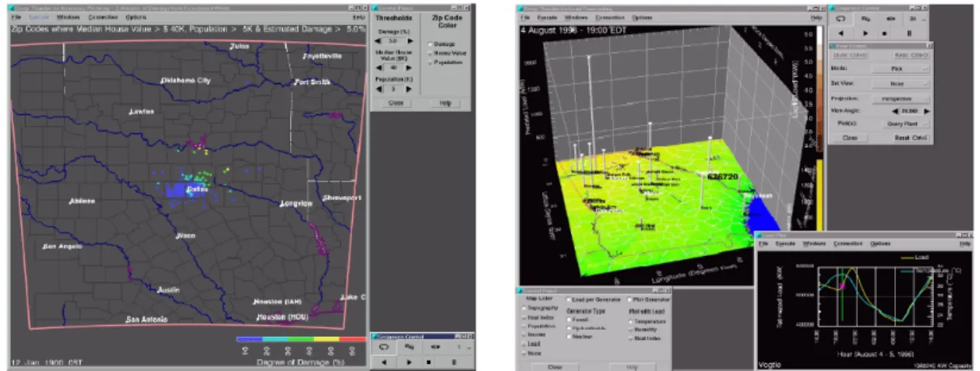This screenshot has width=980, height=371.
Task: Increase the Damage (%) threshold with right arrow
Action: click(410, 40)
